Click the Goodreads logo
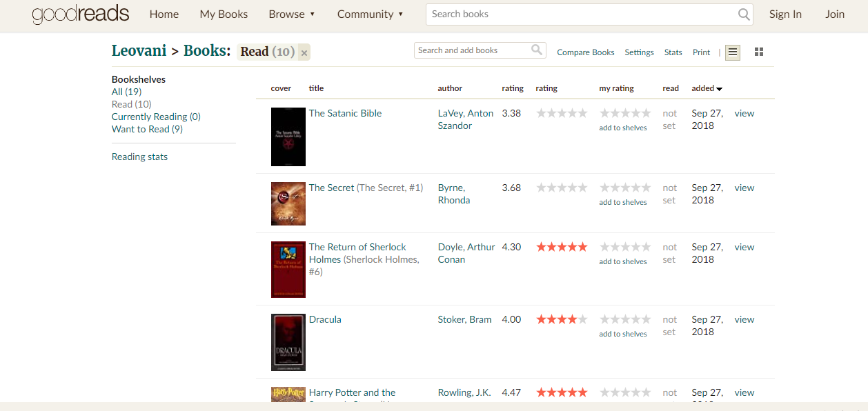The height and width of the screenshot is (411, 868). (x=81, y=14)
